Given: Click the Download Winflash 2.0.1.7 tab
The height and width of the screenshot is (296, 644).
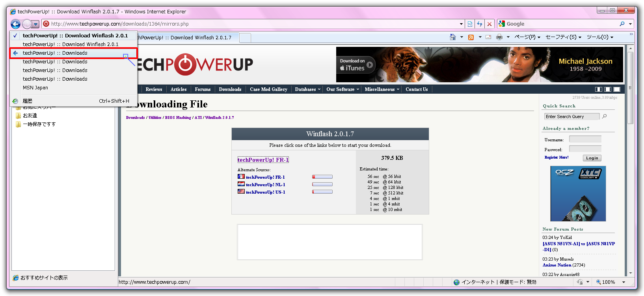Looking at the screenshot, I should click(x=188, y=38).
